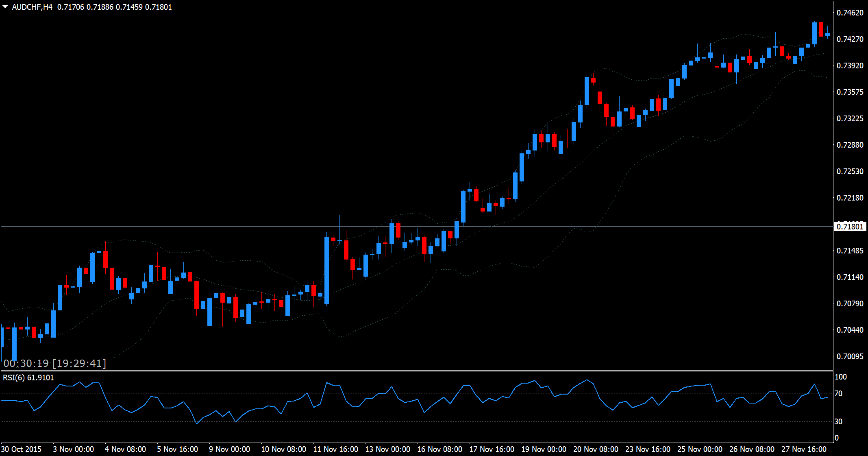This screenshot has width=868, height=456.
Task: Click the candle countdown timer text 00:30:19
Action: [x=26, y=363]
